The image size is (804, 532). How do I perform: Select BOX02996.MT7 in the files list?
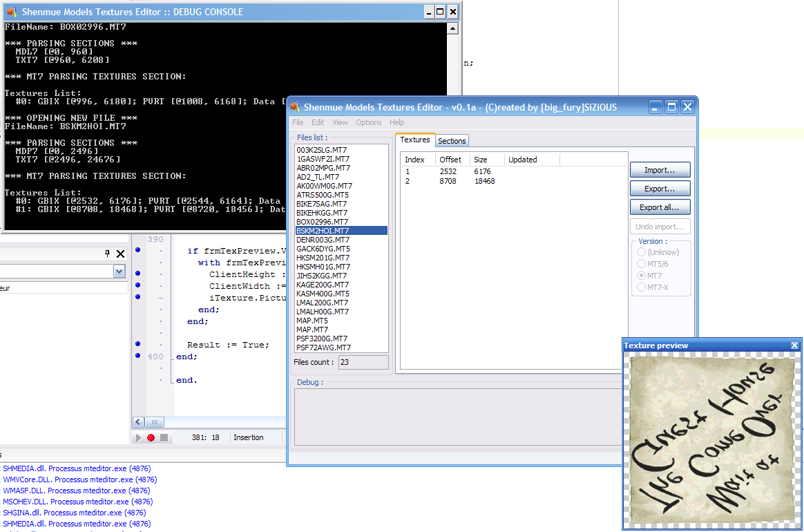tap(323, 222)
